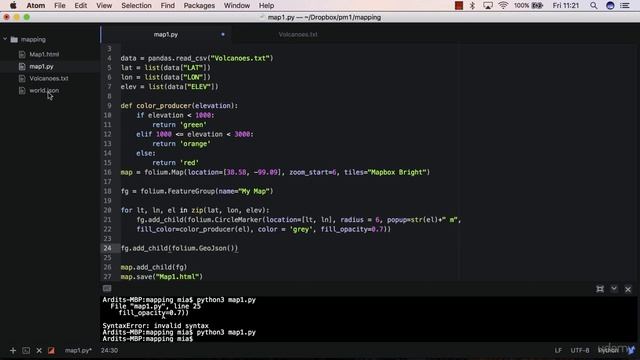The height and width of the screenshot is (360, 640).
Task: Open the Help menu
Action: 267,5
